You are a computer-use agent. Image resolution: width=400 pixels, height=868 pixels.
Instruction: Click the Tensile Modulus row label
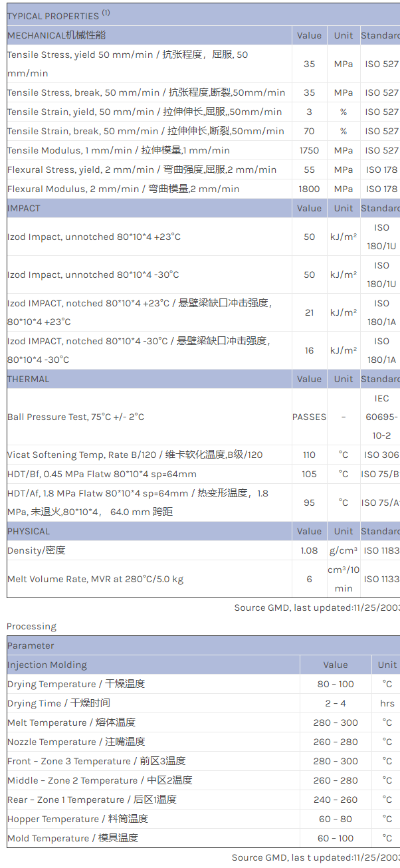click(118, 150)
